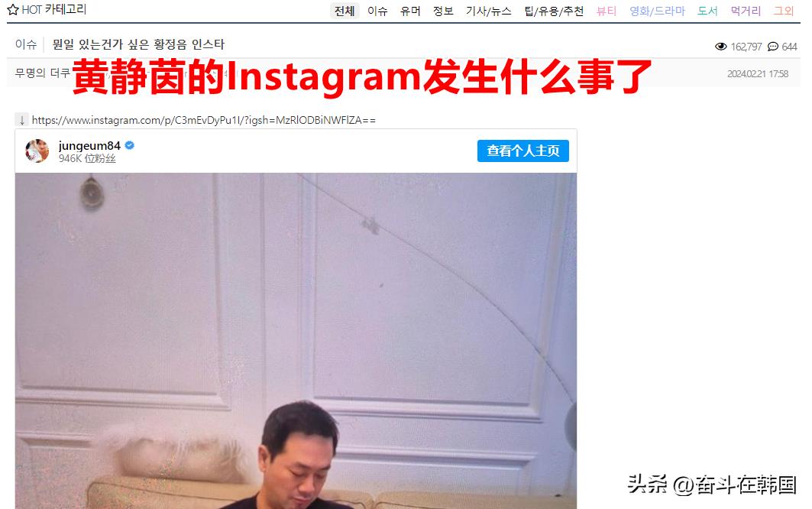Click the 이슈 label before the post title

26,44
